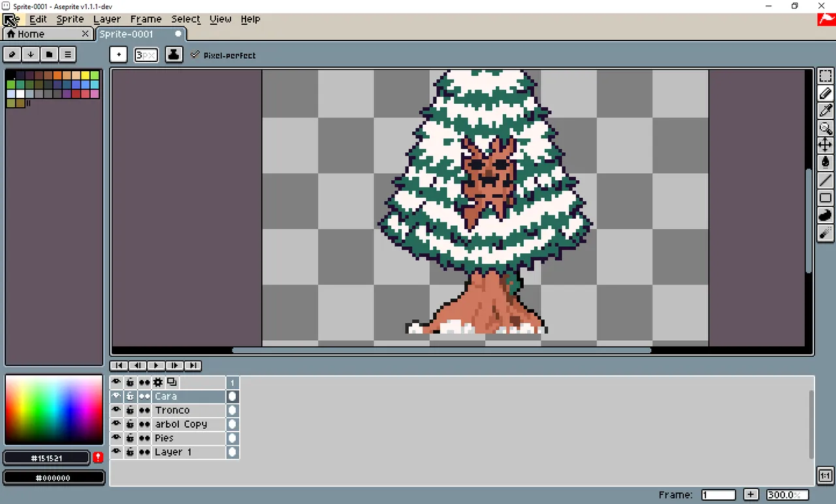Select the Rectangle shape tool
Image resolution: width=836 pixels, height=504 pixels.
tap(826, 197)
